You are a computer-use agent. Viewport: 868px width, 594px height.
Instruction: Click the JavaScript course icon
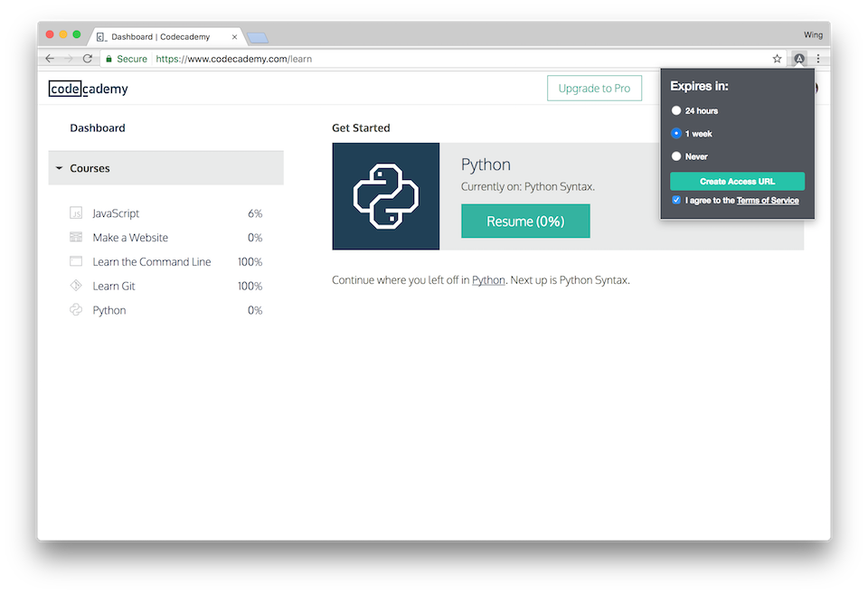coord(76,213)
